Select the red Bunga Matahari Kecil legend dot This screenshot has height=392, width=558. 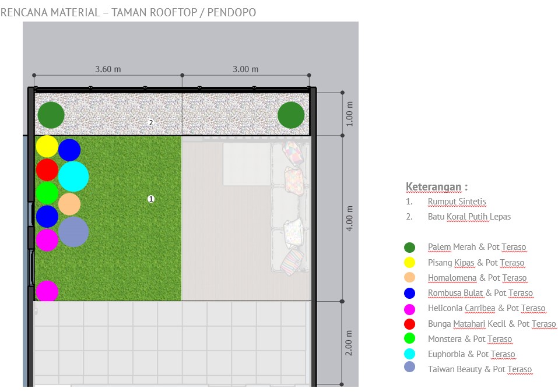point(410,323)
